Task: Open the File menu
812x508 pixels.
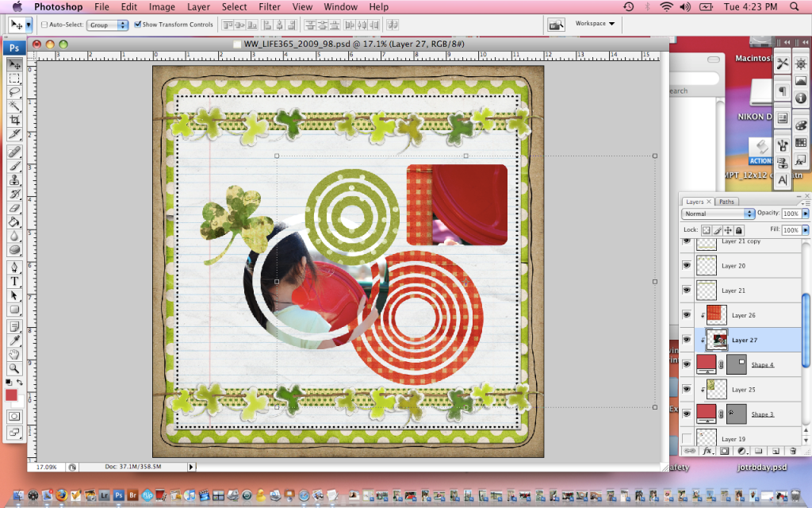Action: pos(101,6)
